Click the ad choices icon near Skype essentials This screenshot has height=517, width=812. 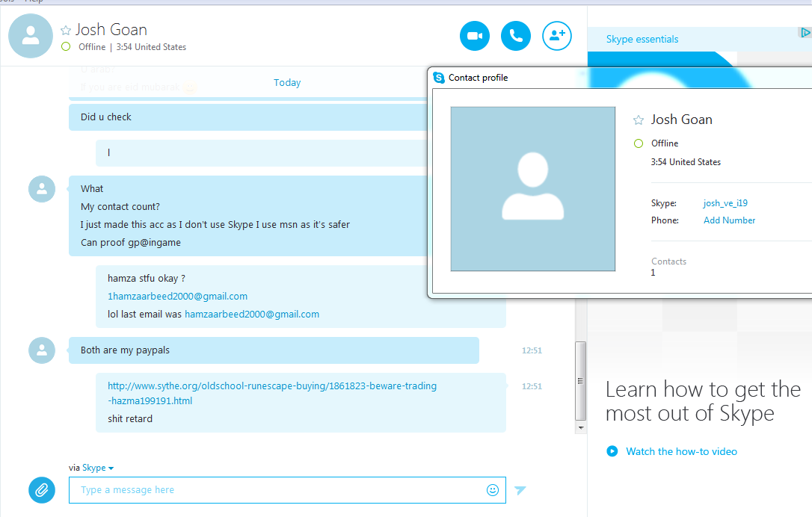(805, 33)
